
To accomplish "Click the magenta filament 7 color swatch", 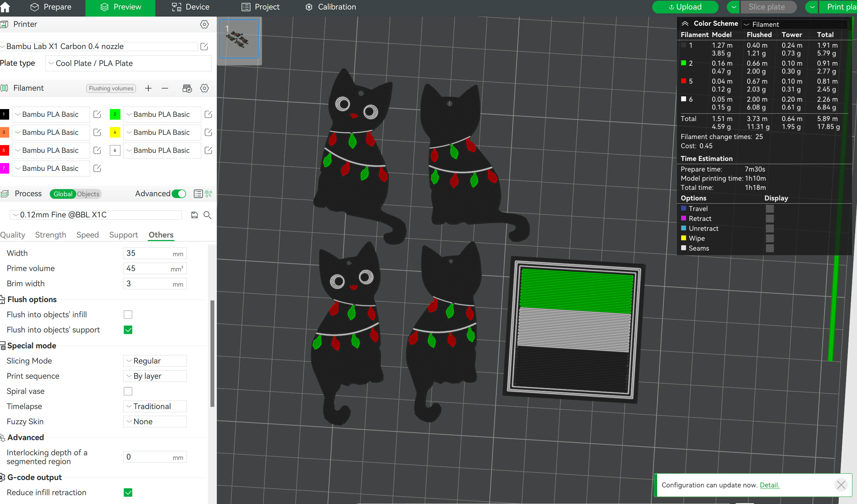I will coord(4,168).
